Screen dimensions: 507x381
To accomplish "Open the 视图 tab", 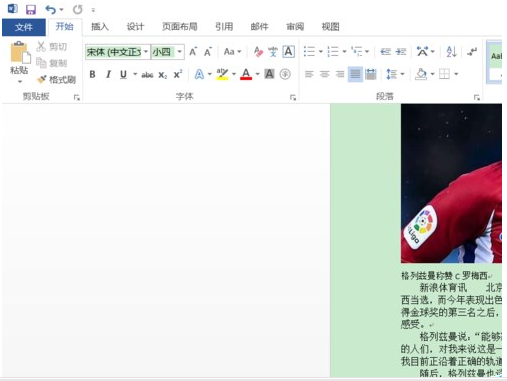I will [330, 27].
